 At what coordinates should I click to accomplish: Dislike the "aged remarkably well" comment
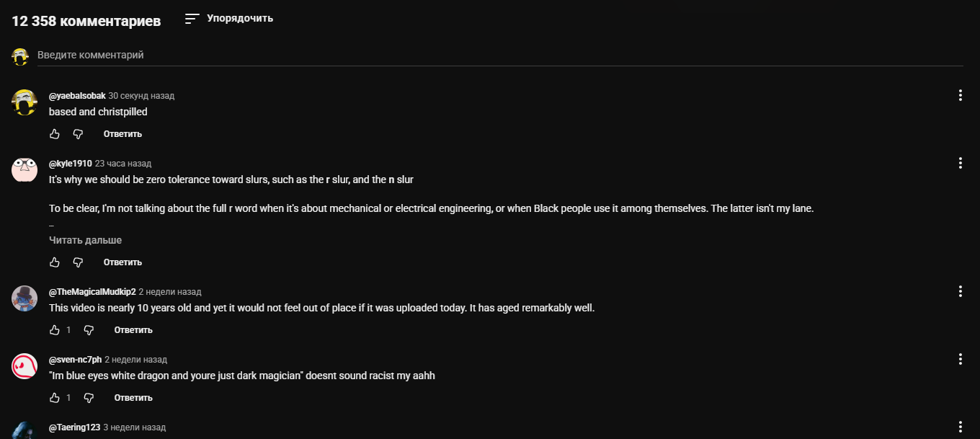[x=89, y=330]
